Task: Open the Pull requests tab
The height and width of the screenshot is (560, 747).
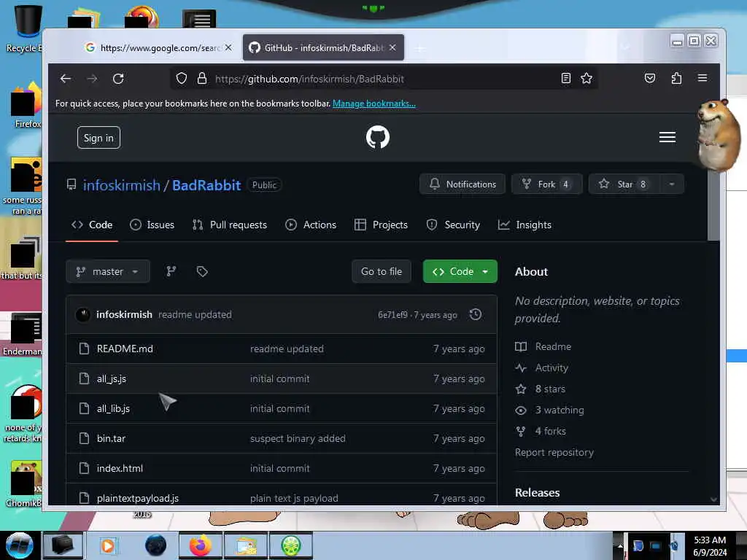Action: (230, 225)
